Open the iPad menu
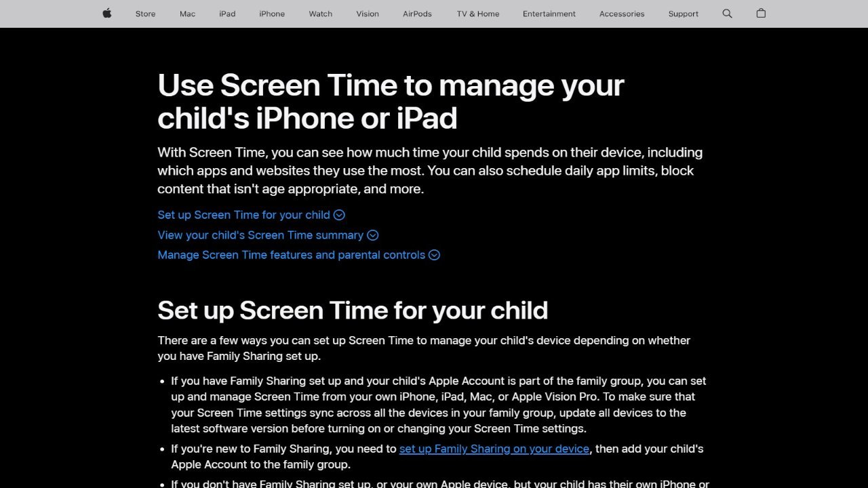This screenshot has height=488, width=868. point(227,14)
